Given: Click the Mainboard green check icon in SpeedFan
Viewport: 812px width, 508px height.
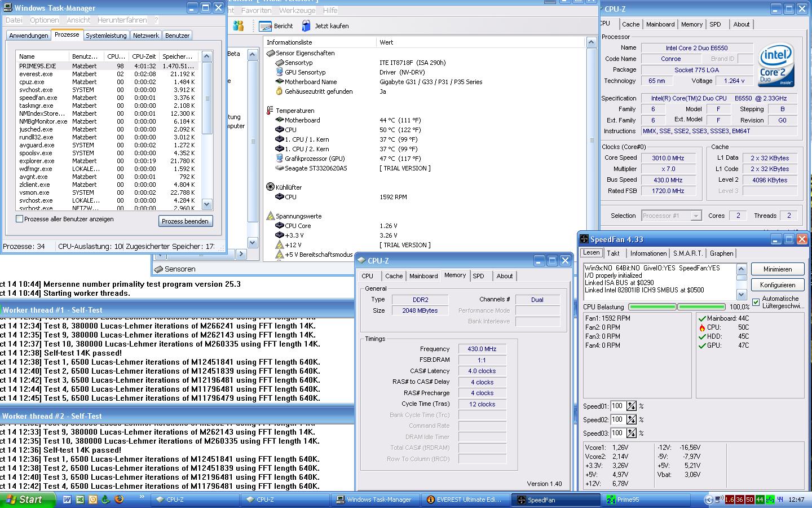Looking at the screenshot, I should click(702, 318).
